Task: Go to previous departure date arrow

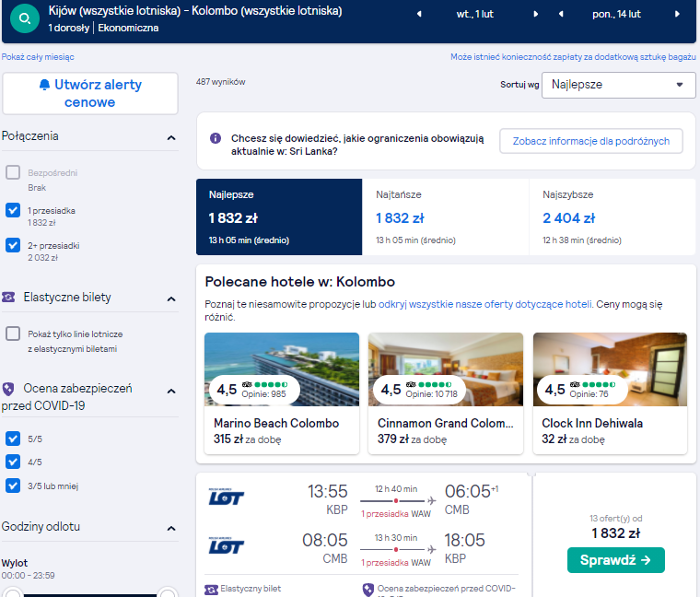Action: pos(419,14)
